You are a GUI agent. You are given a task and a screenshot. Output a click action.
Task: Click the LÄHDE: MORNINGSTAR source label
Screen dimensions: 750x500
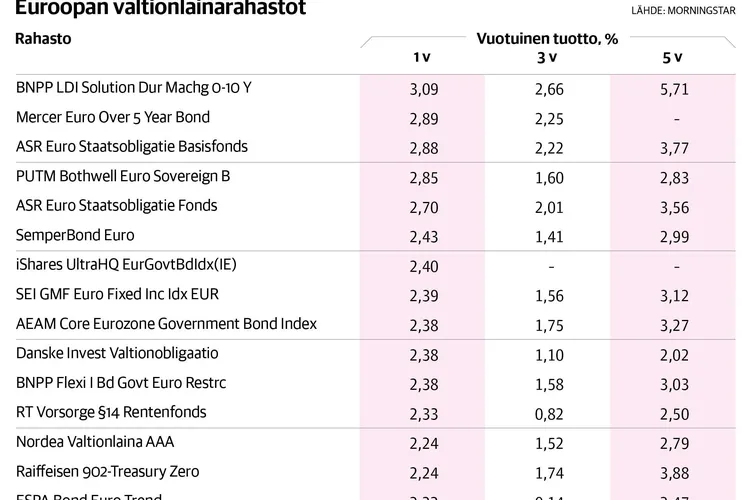(688, 11)
